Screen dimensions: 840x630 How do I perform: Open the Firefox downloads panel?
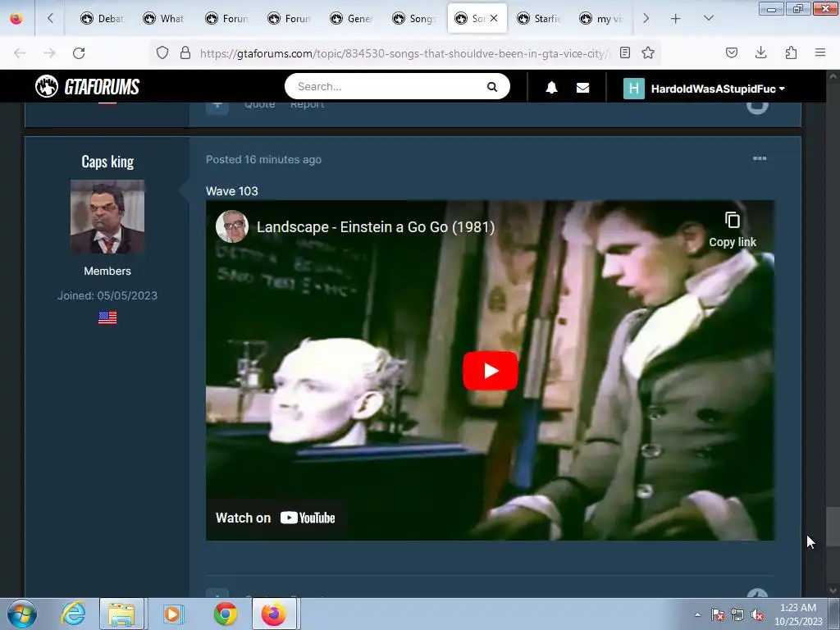[760, 52]
